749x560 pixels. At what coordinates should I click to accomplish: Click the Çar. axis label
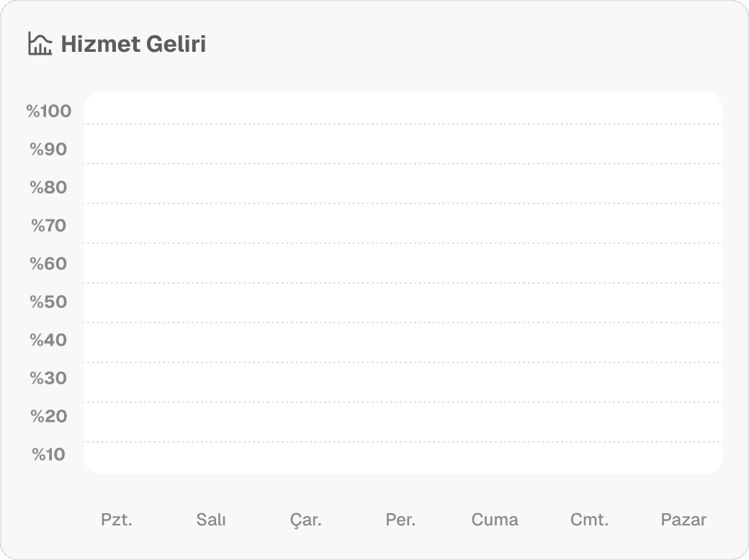tap(306, 520)
